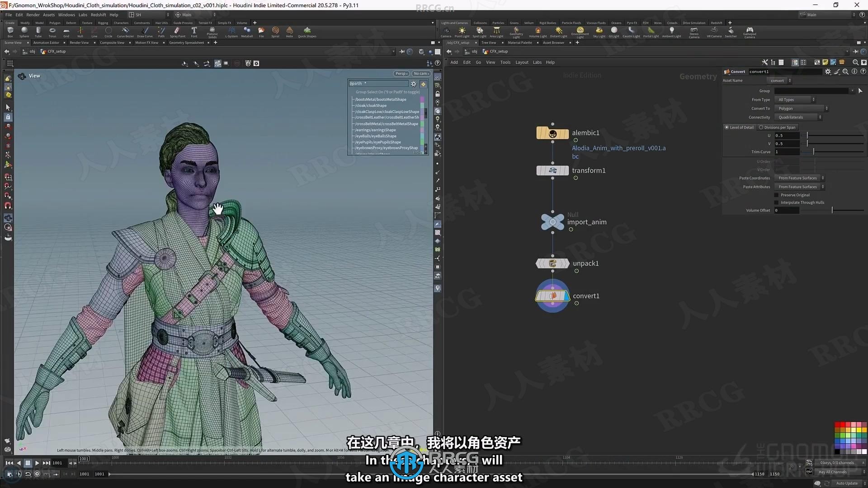Open the Convert node info icon

pyautogui.click(x=854, y=71)
